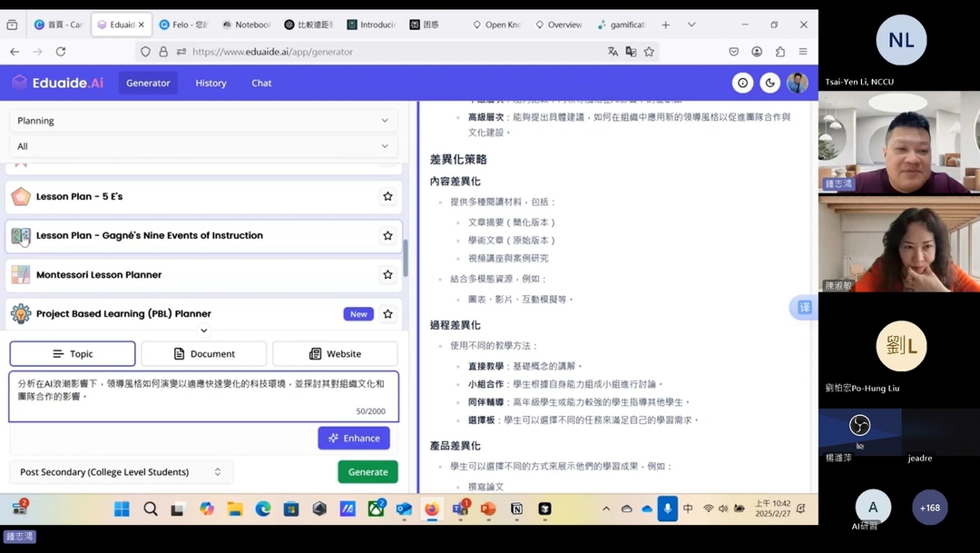The height and width of the screenshot is (553, 980).
Task: Click the Montessori Lesson Planner icon
Action: point(21,274)
